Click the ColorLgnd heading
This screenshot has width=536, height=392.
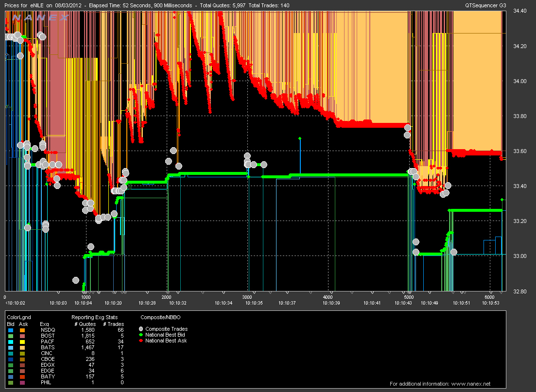(19, 318)
